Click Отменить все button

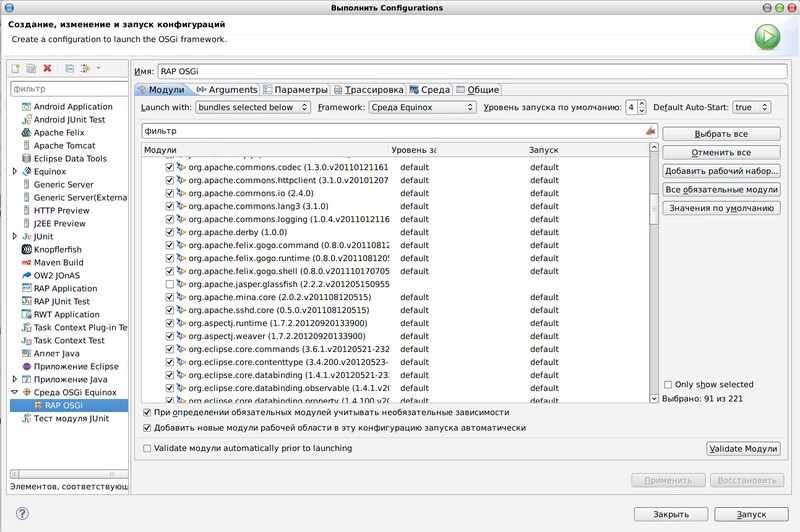(x=721, y=153)
